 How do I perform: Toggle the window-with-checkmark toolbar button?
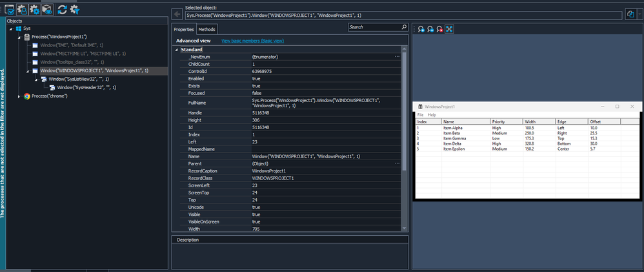(10, 10)
